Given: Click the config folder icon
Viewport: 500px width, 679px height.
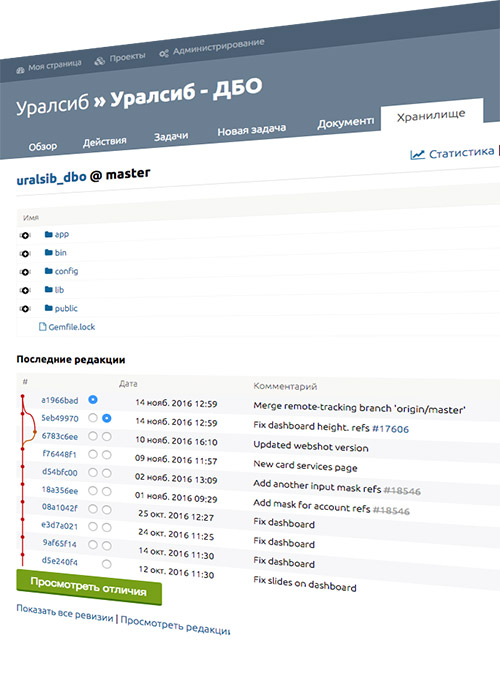Looking at the screenshot, I should pos(48,271).
